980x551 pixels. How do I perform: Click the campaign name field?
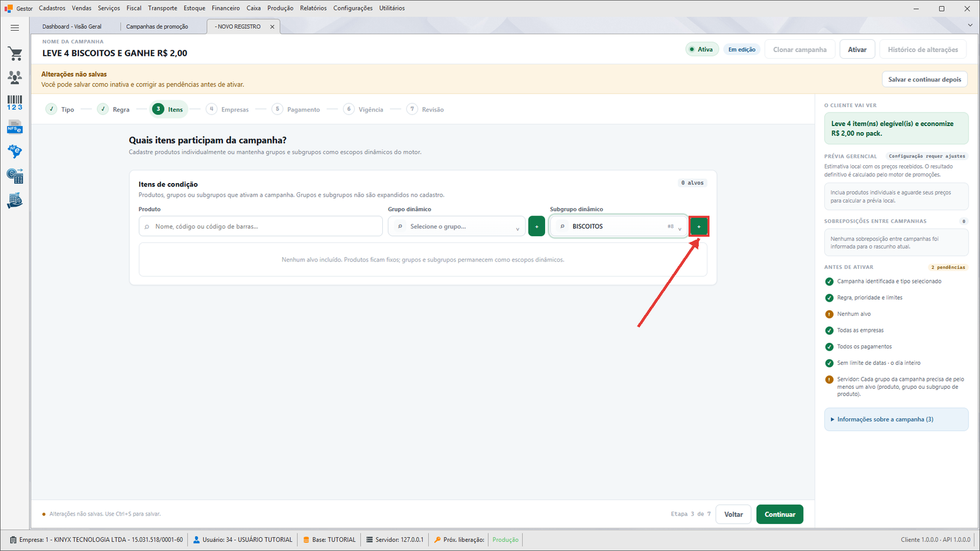pos(115,53)
